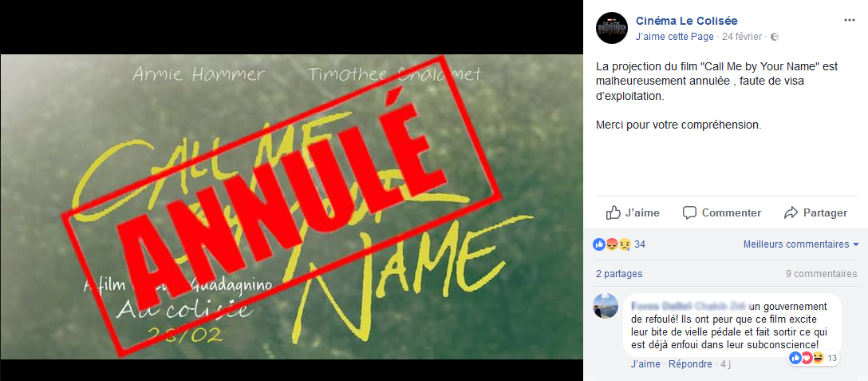Open the commenter's profile picture
Screen dimensions: 868x381
click(606, 306)
